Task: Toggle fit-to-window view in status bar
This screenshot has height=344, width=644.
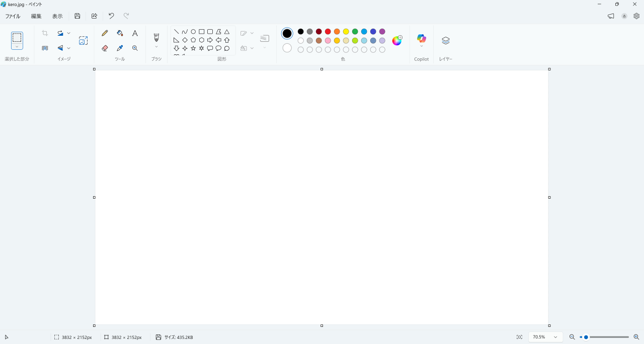Action: tap(519, 337)
